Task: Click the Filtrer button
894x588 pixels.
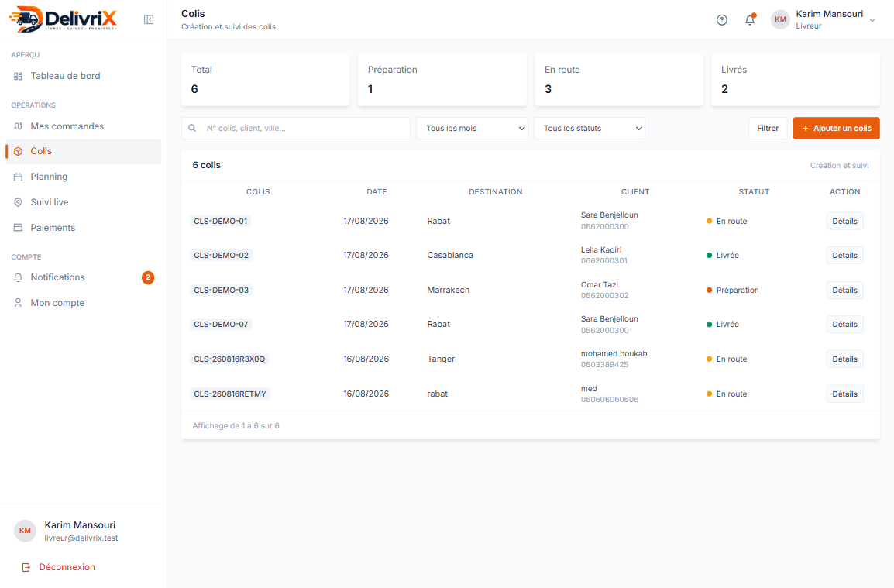Action: [x=768, y=129]
